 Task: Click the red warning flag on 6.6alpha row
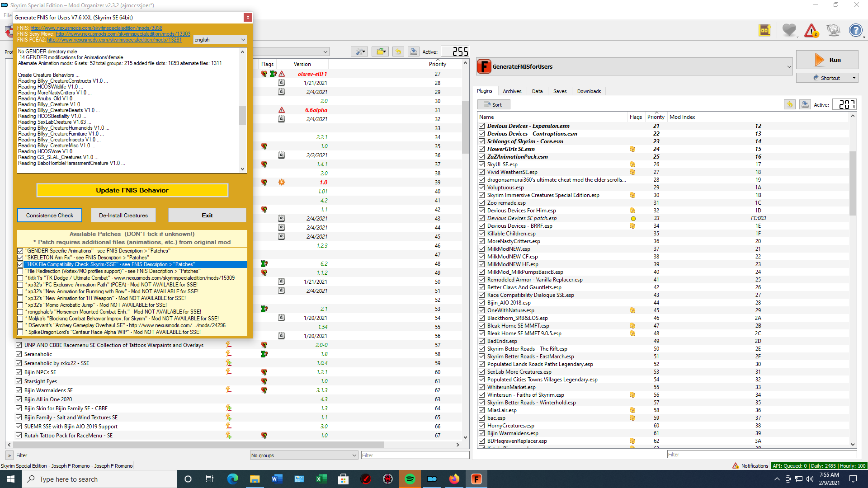click(x=282, y=110)
